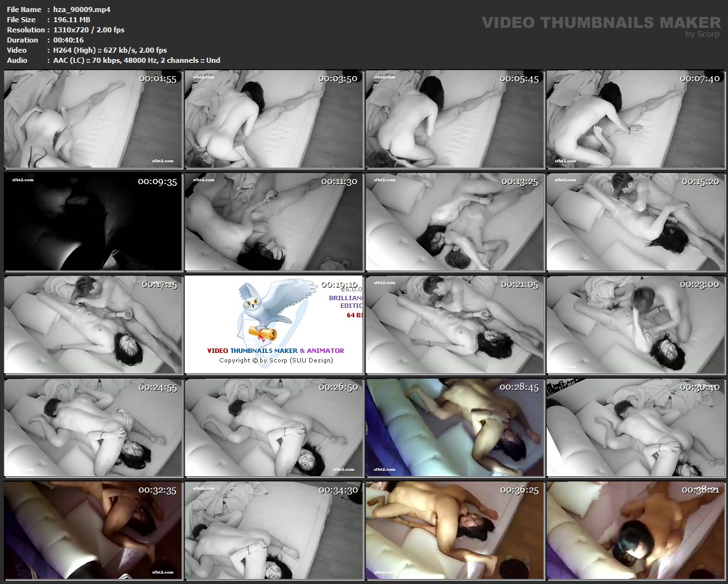Click 'VIDEO THUMBNAILS MAKER & ANIMATOR' text in logo frame
Image resolution: width=728 pixels, height=584 pixels.
[275, 350]
